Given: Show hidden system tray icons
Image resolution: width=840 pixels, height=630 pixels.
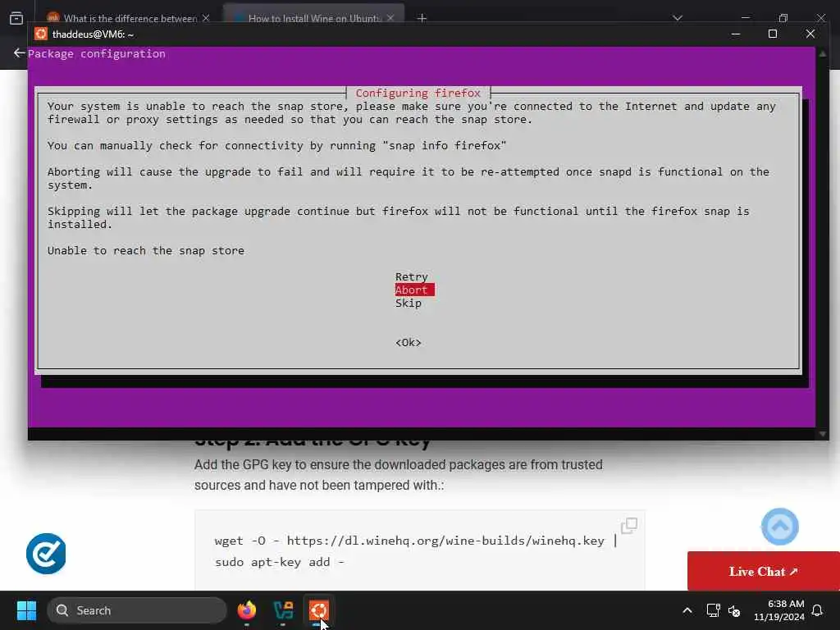Looking at the screenshot, I should (x=687, y=610).
